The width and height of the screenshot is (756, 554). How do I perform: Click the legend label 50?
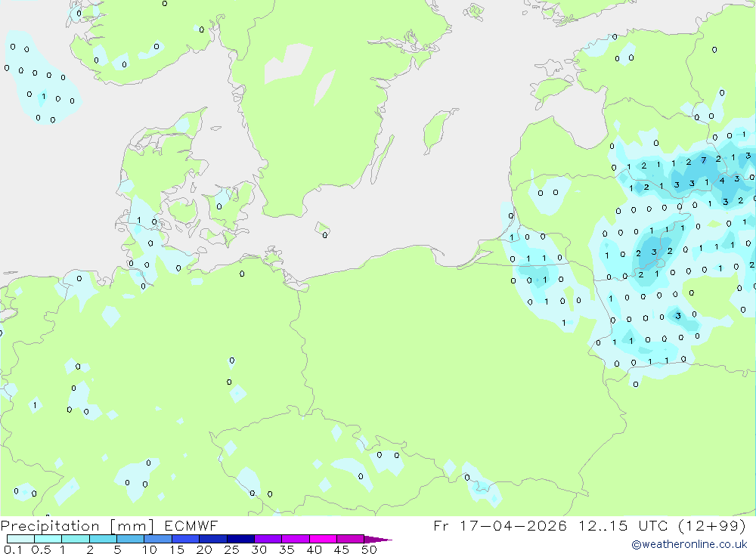[x=369, y=549]
